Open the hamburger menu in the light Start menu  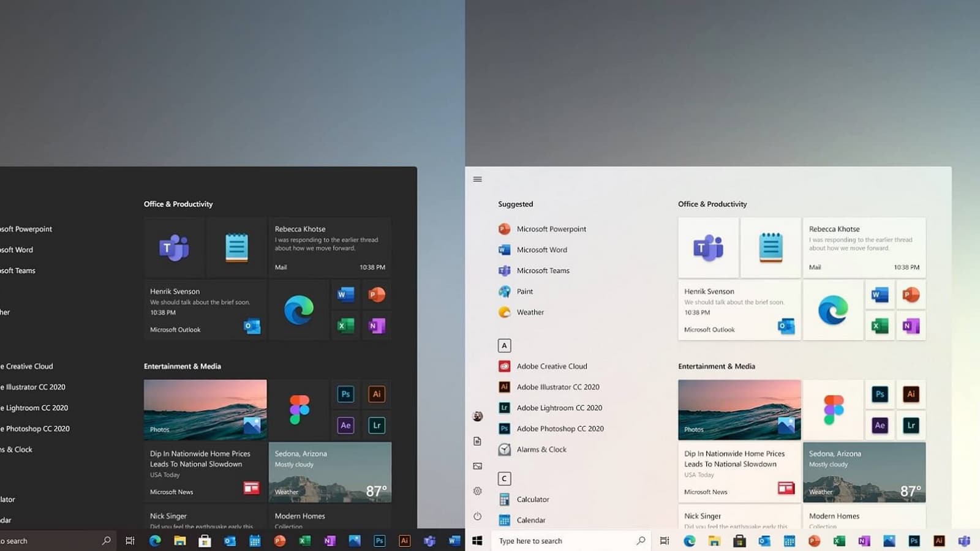pos(478,179)
